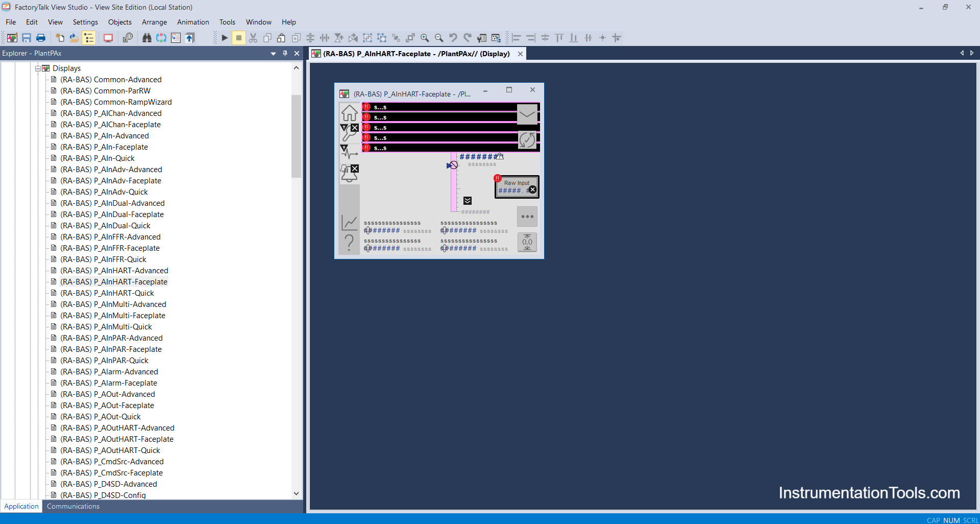Select (RA-BAS) P_AInMulti-Faceplate in the tree

113,316
